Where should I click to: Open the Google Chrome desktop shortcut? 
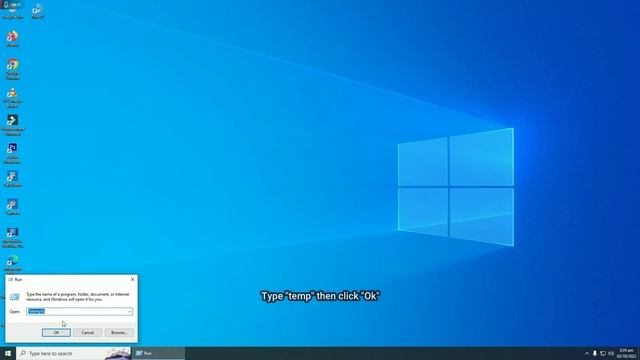point(12,69)
